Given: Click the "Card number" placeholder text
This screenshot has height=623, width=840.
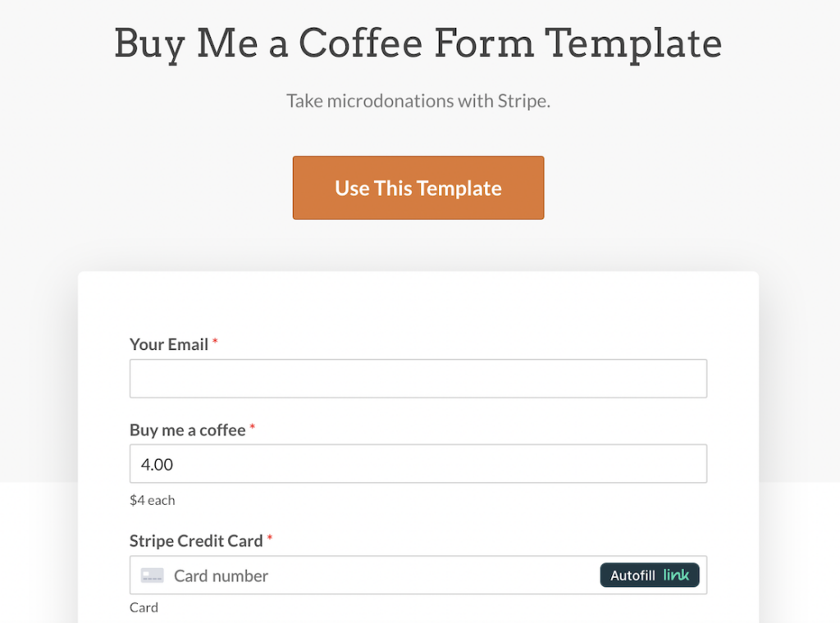Looking at the screenshot, I should point(220,575).
